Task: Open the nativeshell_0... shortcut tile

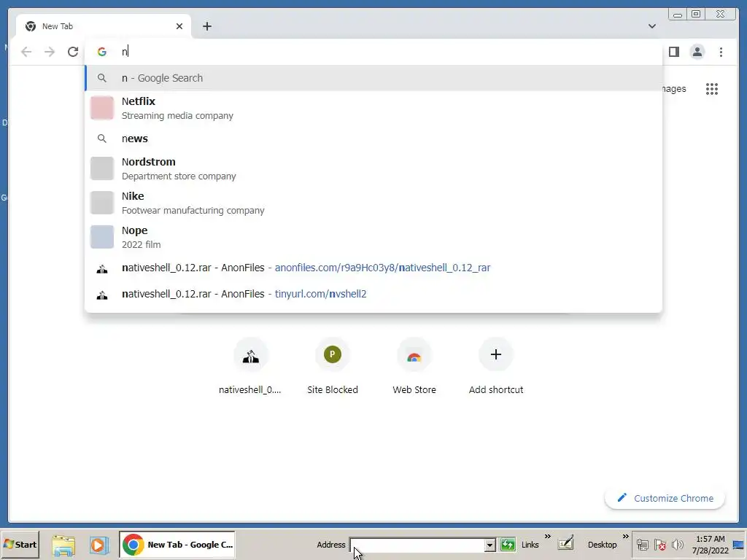Action: pyautogui.click(x=250, y=367)
